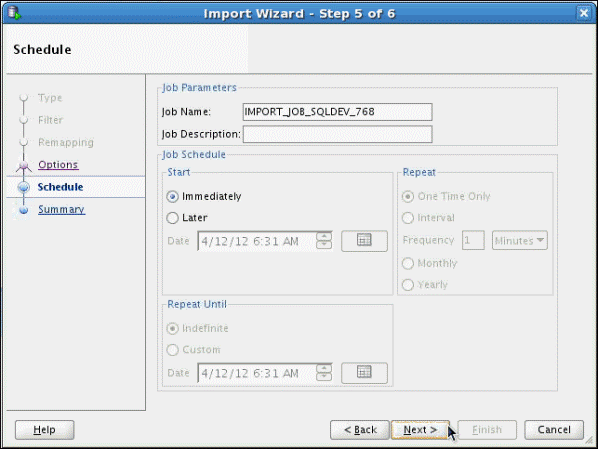Select the Immediately start option
Image resolution: width=598 pixels, height=449 pixels.
204,196
